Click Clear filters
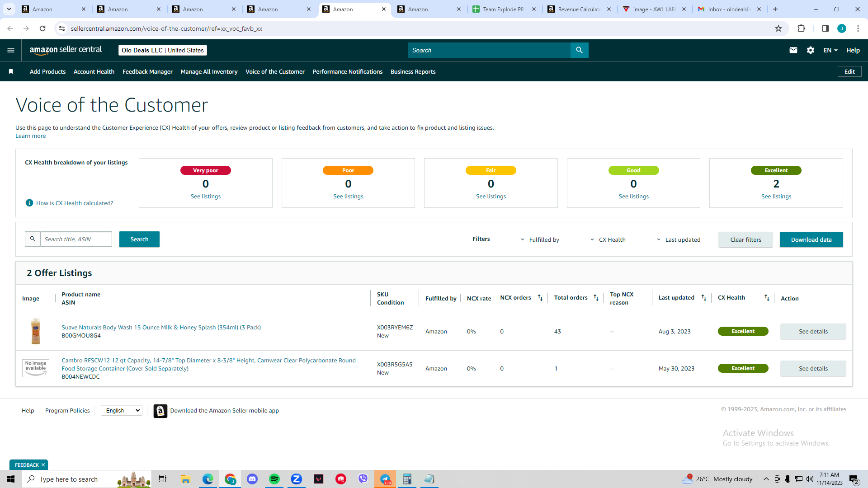The width and height of the screenshot is (868, 488). pyautogui.click(x=745, y=239)
